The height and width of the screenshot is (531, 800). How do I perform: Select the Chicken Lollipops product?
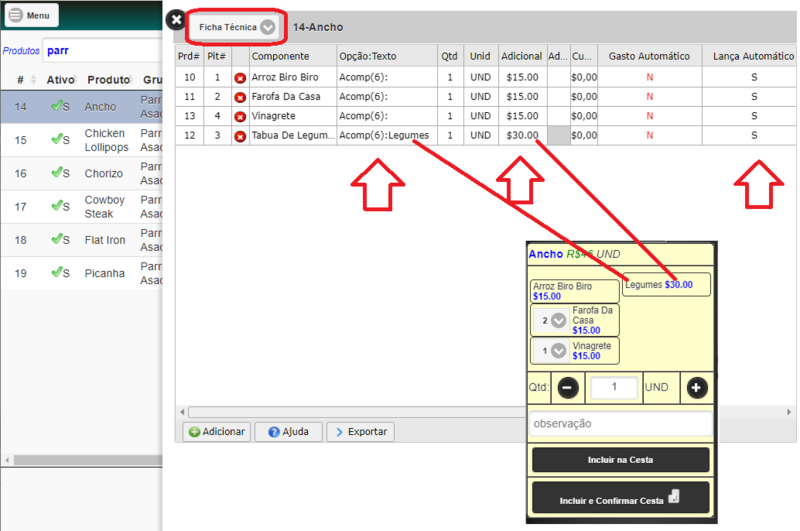(x=82, y=140)
